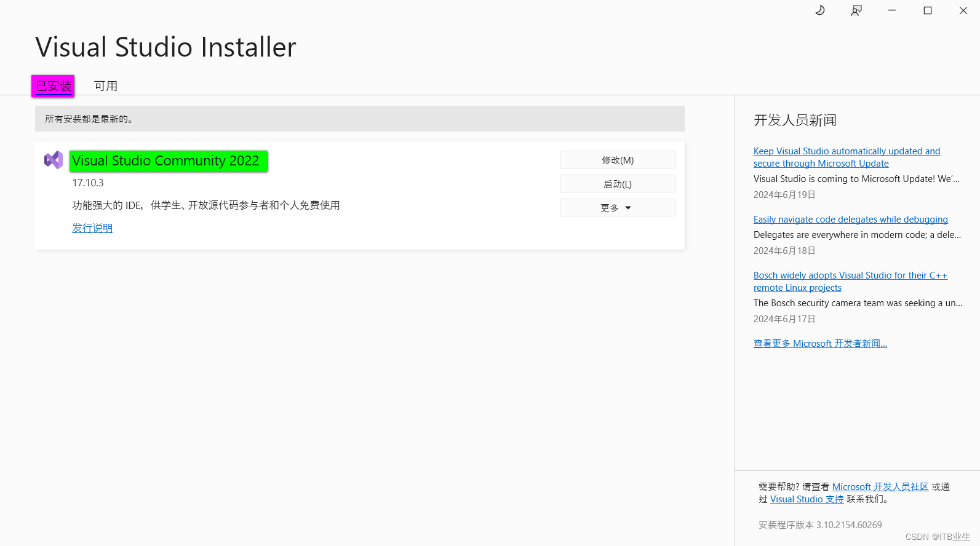Click version number 17.10.3
This screenshot has width=980, height=546.
88,183
